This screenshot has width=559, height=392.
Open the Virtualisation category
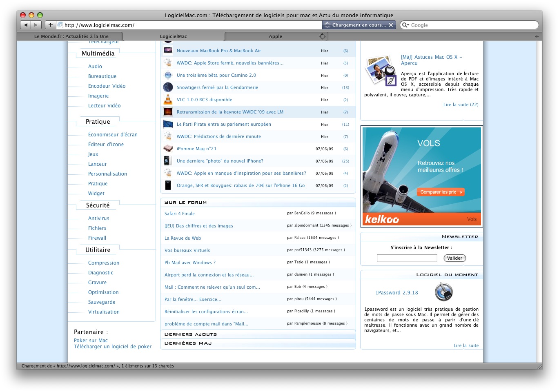104,312
